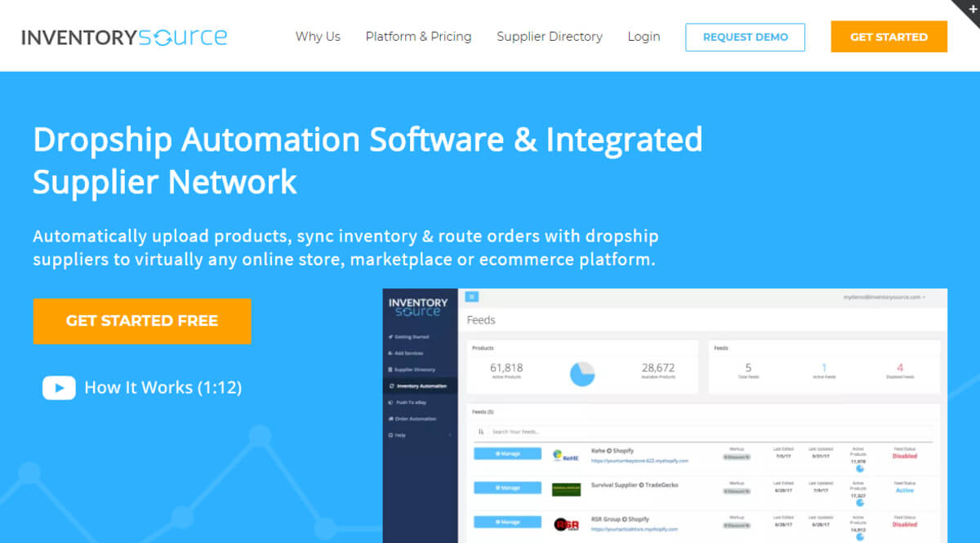Open the Why Us menu item
This screenshot has width=980, height=543.
point(318,37)
